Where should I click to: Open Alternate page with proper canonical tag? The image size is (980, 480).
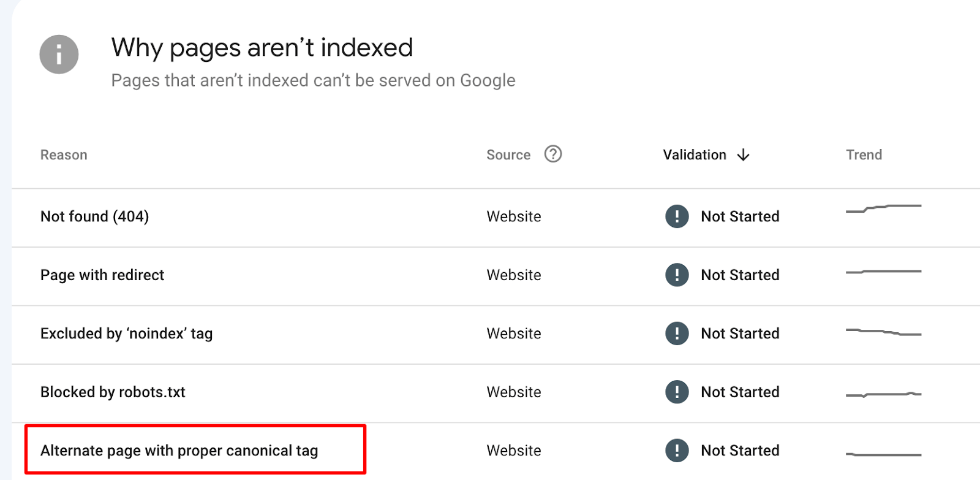[179, 451]
